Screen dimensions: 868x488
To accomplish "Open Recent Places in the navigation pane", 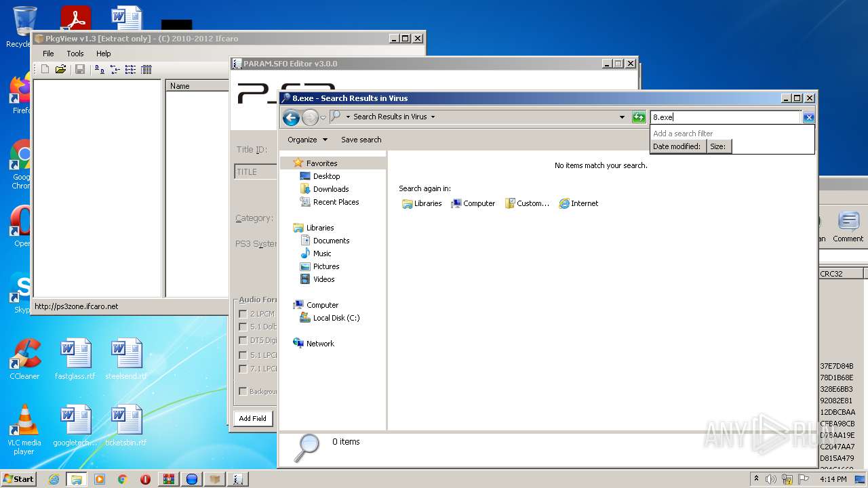I will point(336,202).
